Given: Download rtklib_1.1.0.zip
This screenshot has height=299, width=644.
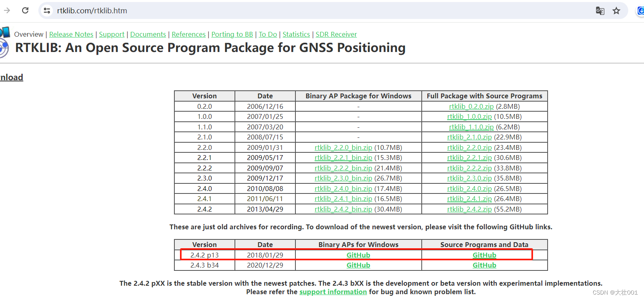Looking at the screenshot, I should 471,127.
